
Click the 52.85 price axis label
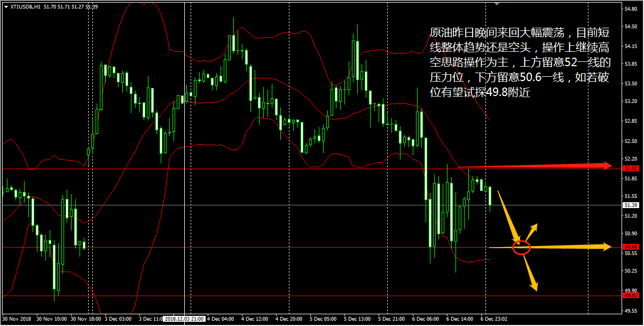[632, 121]
